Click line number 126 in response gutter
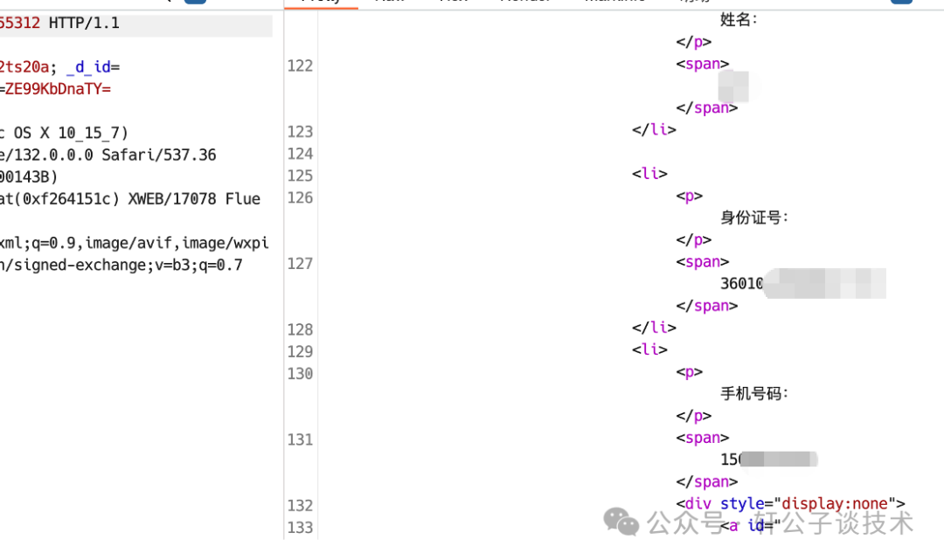This screenshot has height=560, width=944. [300, 198]
